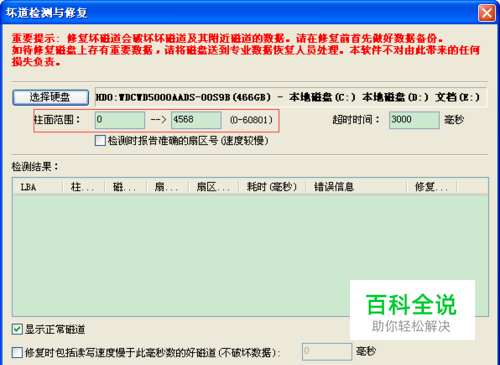Screen dimensions: 500x365
Task: Click the 超时时间 field showing 3000
Action: 414,120
